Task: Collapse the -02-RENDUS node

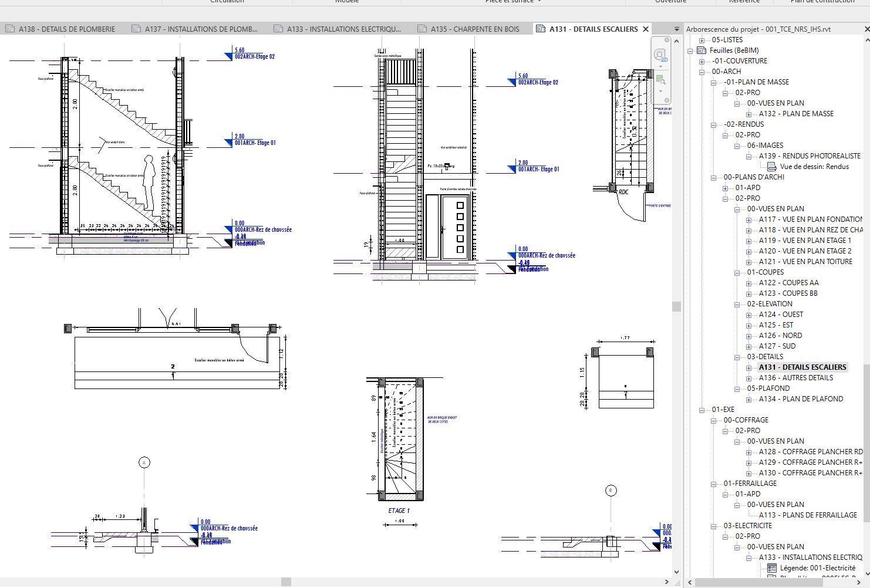Action: [x=713, y=124]
